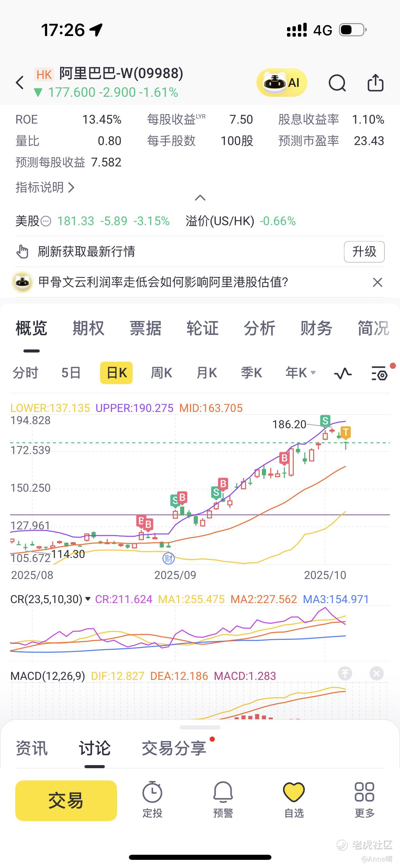400x868 pixels.
Task: Tap the share icon
Action: (x=376, y=83)
